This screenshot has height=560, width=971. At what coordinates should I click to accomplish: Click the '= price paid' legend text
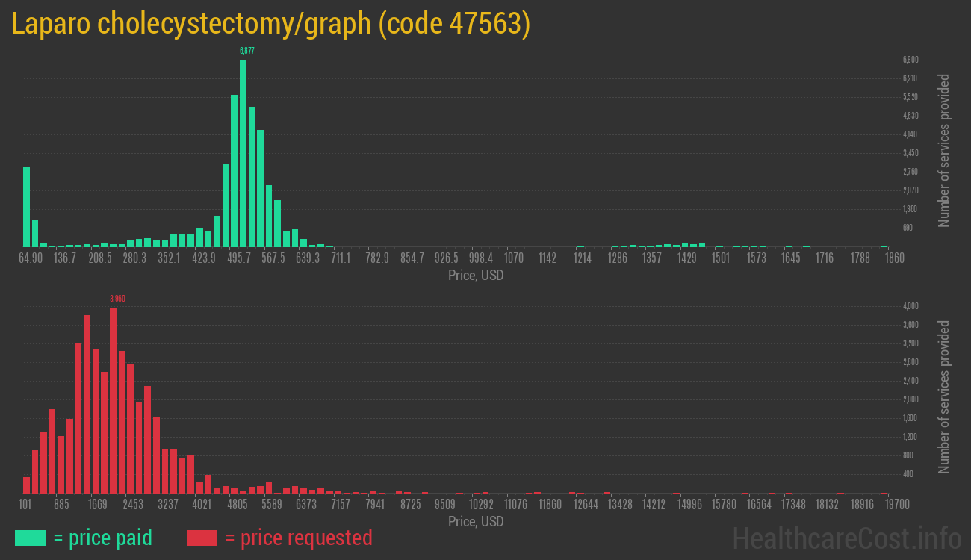click(103, 538)
